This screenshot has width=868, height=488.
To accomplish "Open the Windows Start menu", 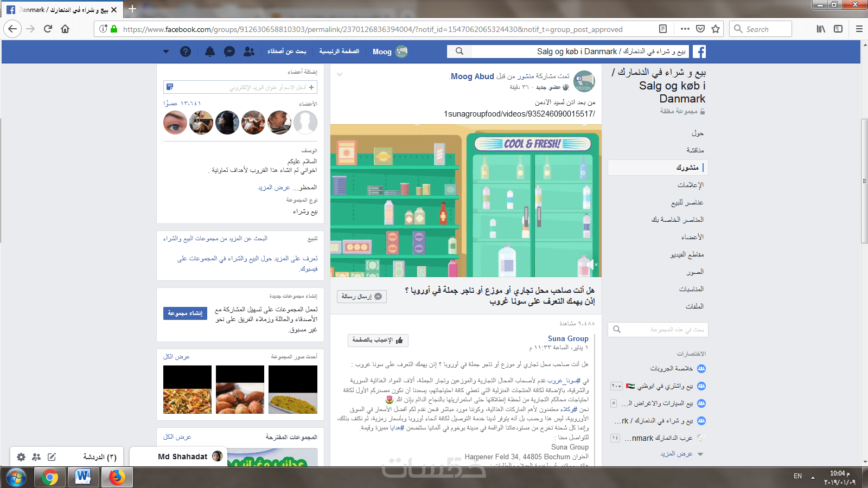I will point(16,477).
